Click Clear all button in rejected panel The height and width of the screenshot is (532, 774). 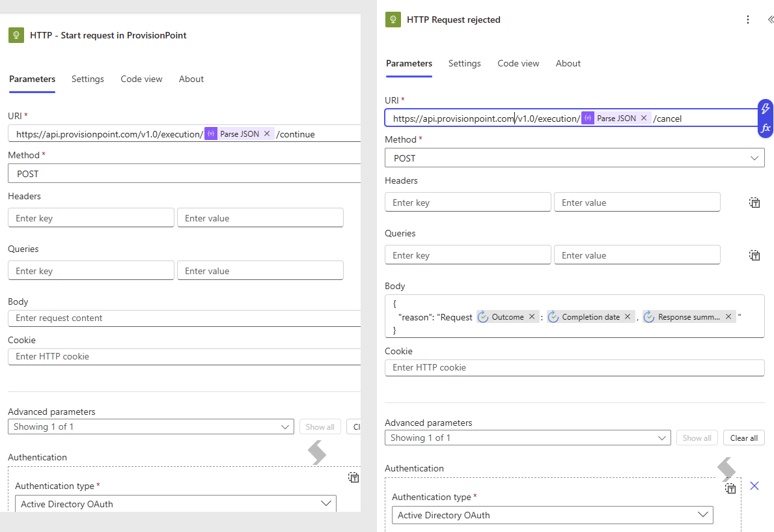pyautogui.click(x=744, y=438)
